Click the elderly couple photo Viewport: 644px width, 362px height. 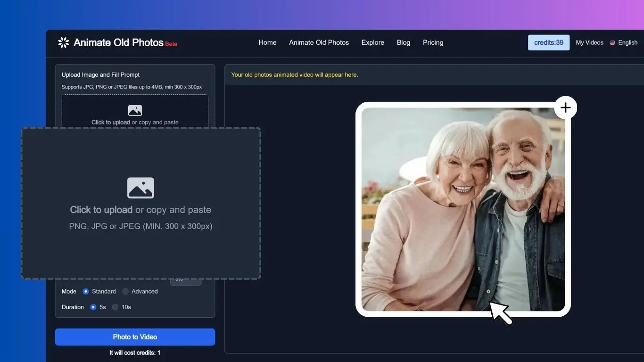pos(463,209)
